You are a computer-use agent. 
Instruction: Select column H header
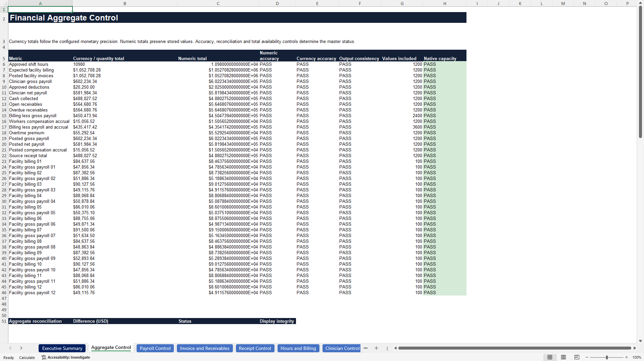pyautogui.click(x=445, y=3)
